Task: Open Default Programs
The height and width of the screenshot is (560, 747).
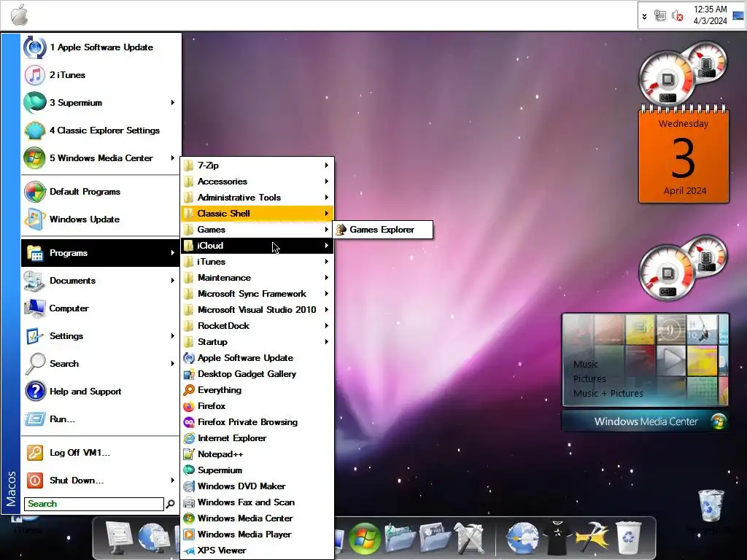Action: tap(101, 192)
